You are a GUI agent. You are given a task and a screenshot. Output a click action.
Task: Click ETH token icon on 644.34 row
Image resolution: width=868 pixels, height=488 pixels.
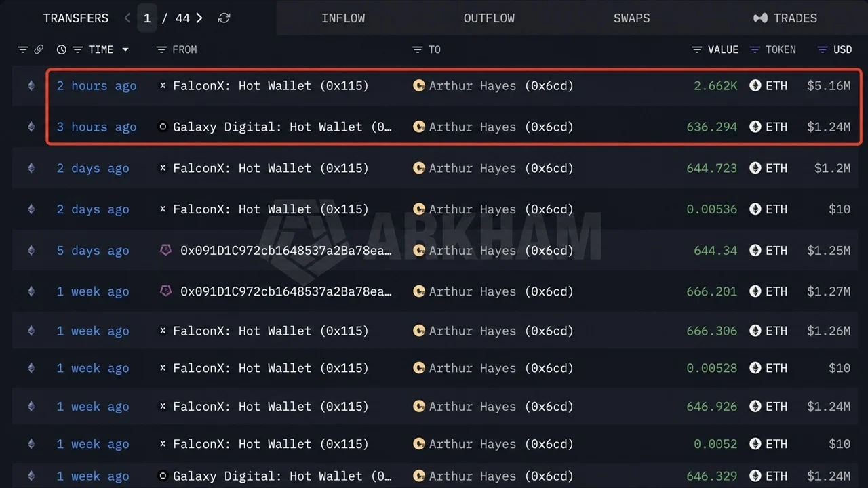tap(755, 251)
